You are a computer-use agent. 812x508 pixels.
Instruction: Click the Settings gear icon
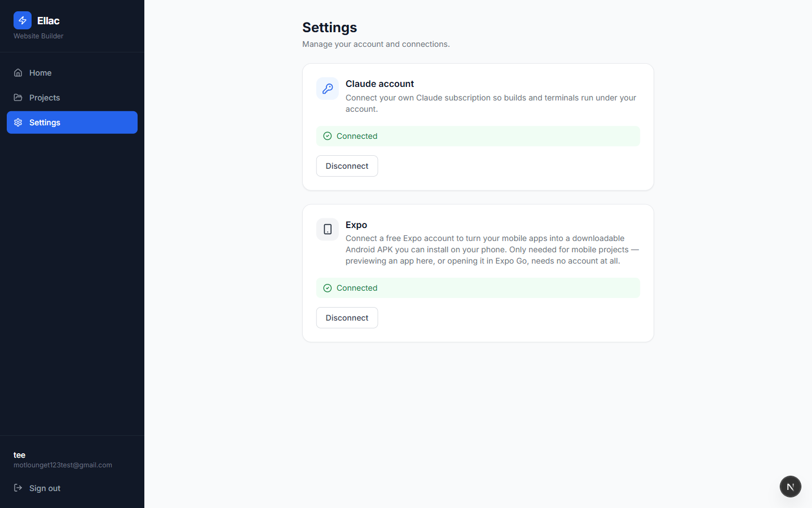coord(18,122)
